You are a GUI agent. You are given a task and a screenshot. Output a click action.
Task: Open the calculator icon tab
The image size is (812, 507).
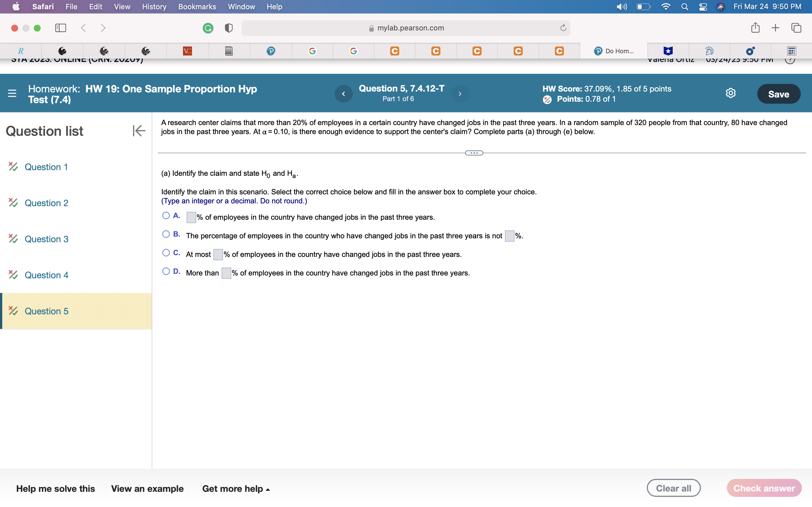(791, 51)
